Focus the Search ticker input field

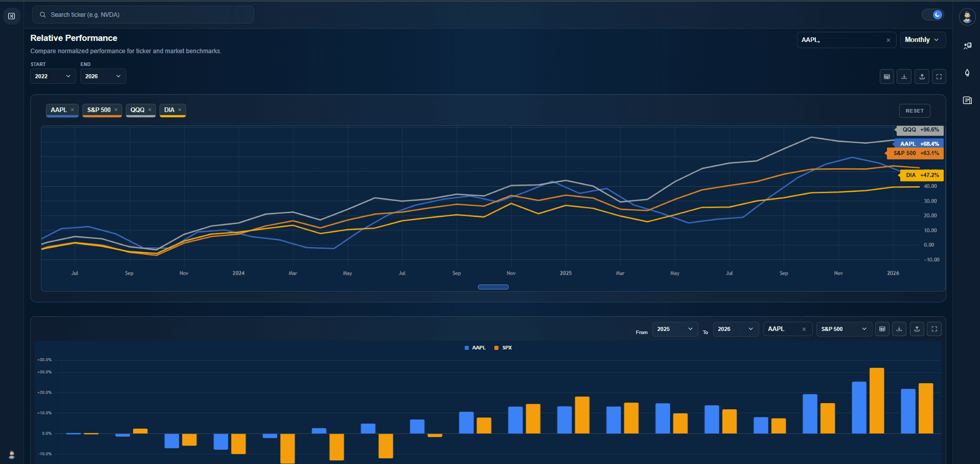143,15
